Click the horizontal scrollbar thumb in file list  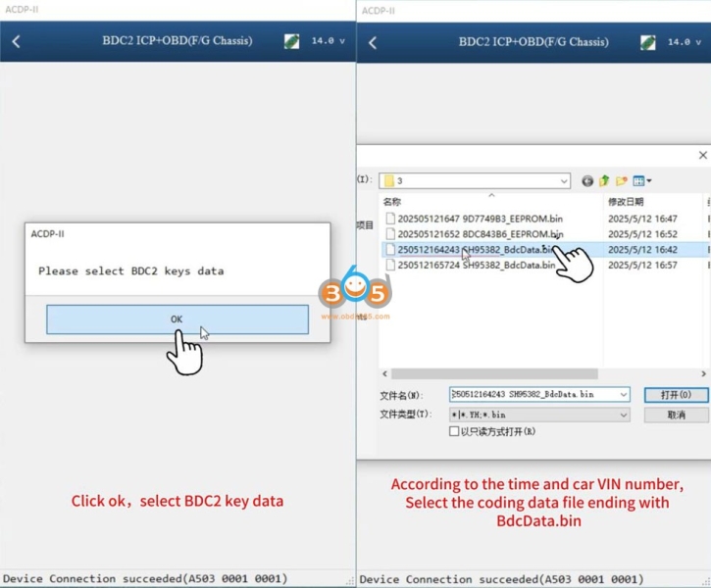click(494, 373)
